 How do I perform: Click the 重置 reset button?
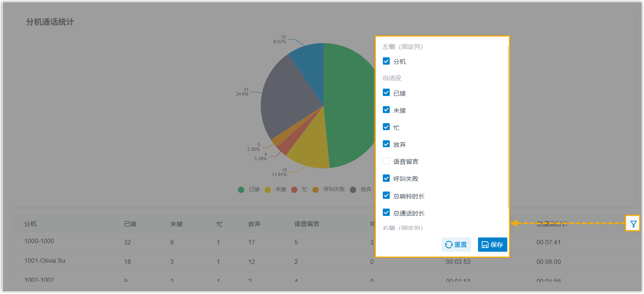456,244
